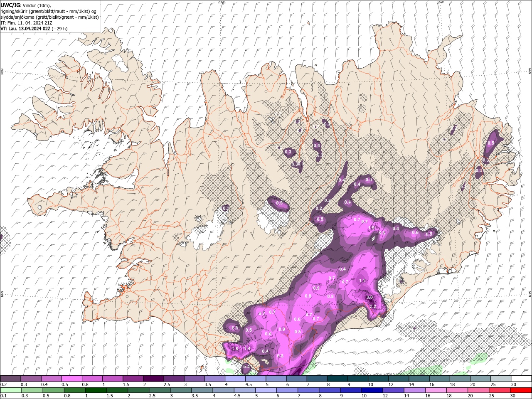
Task: Pick the white 30 snow-scale swatch
Action: click(x=521, y=379)
